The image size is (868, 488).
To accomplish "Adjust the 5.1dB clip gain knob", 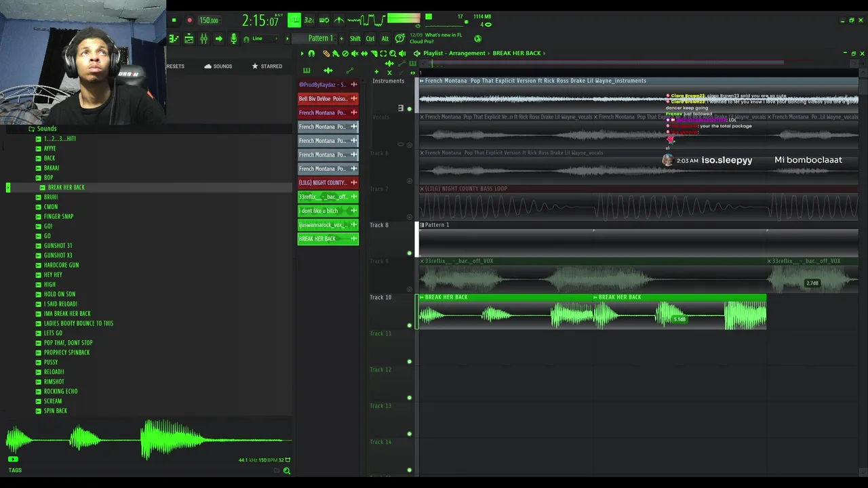I will pos(679,319).
